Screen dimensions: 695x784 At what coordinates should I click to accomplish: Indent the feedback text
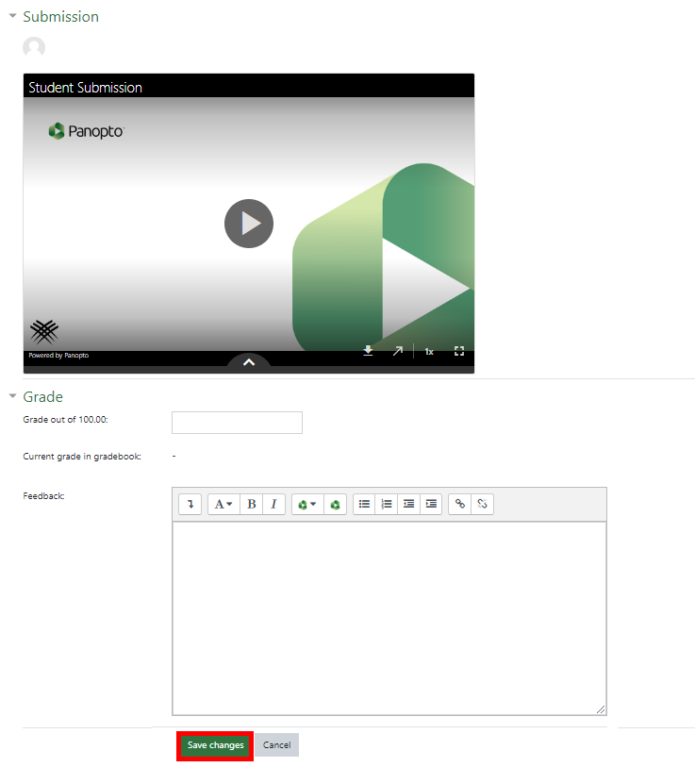[x=431, y=504]
